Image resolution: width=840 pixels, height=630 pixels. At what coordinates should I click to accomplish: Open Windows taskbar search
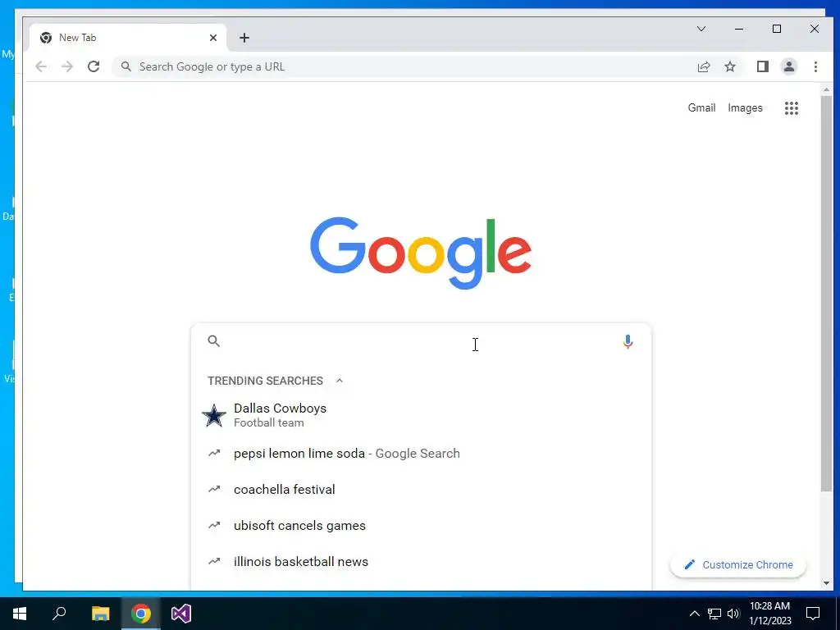pos(59,614)
